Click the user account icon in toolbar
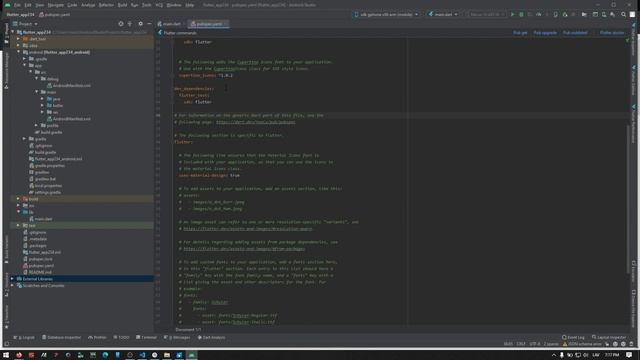Screen dimensions: 640x360 pos(632,14)
